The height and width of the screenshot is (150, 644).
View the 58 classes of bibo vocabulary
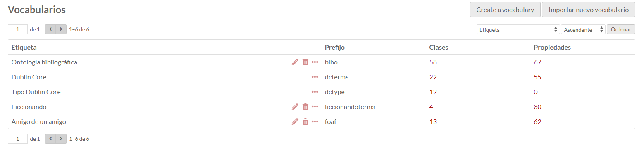(x=433, y=62)
